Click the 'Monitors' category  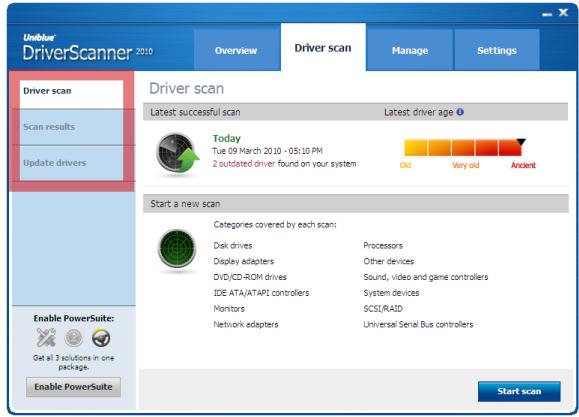pos(229,308)
